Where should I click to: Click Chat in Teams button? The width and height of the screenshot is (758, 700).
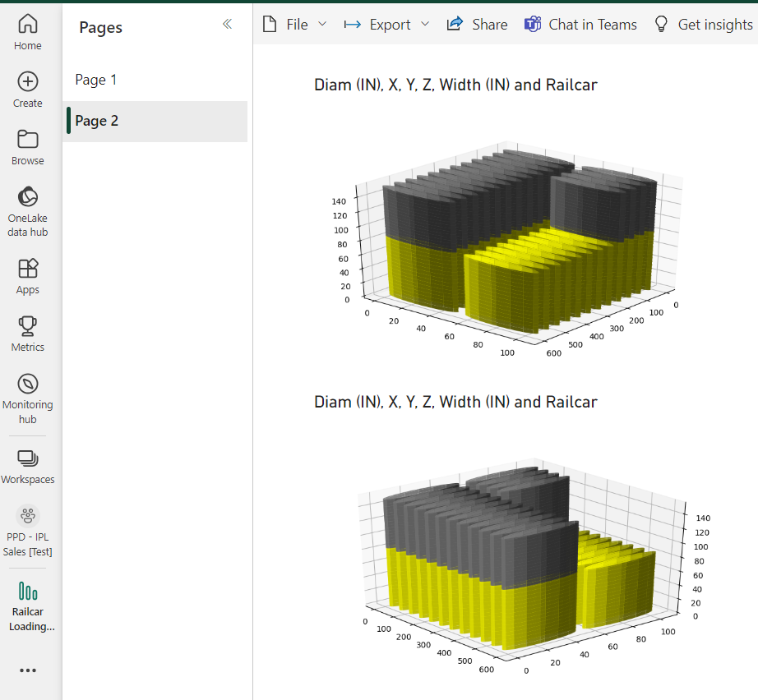[580, 24]
